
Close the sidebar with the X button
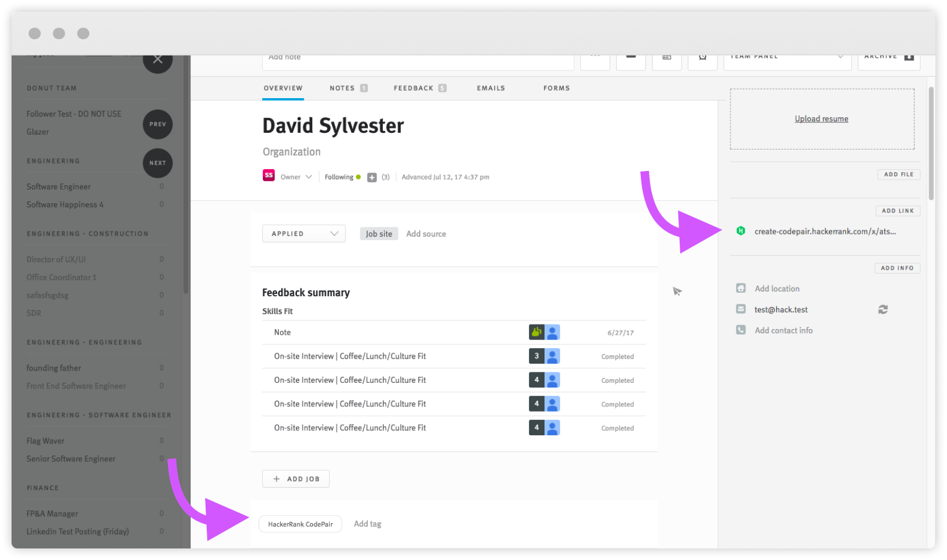point(158,59)
